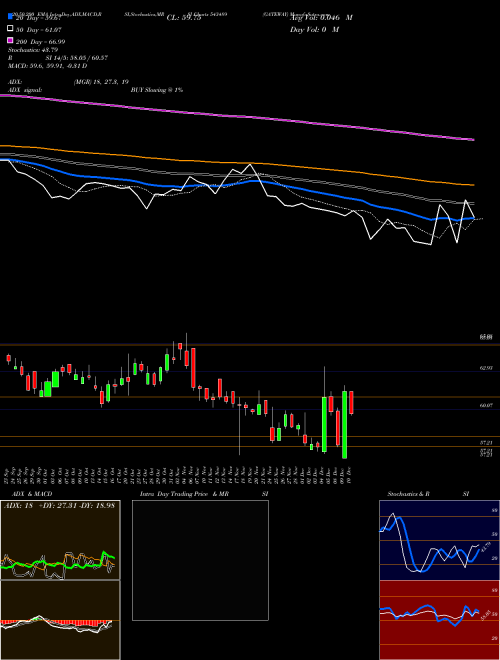The height and width of the screenshot is (660, 500).
Task: Click the 'CL: 59.75' closing price text
Action: pos(184,18)
